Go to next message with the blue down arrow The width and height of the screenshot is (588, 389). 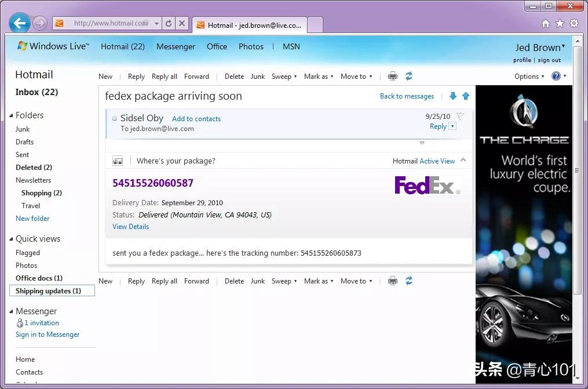pyautogui.click(x=453, y=96)
